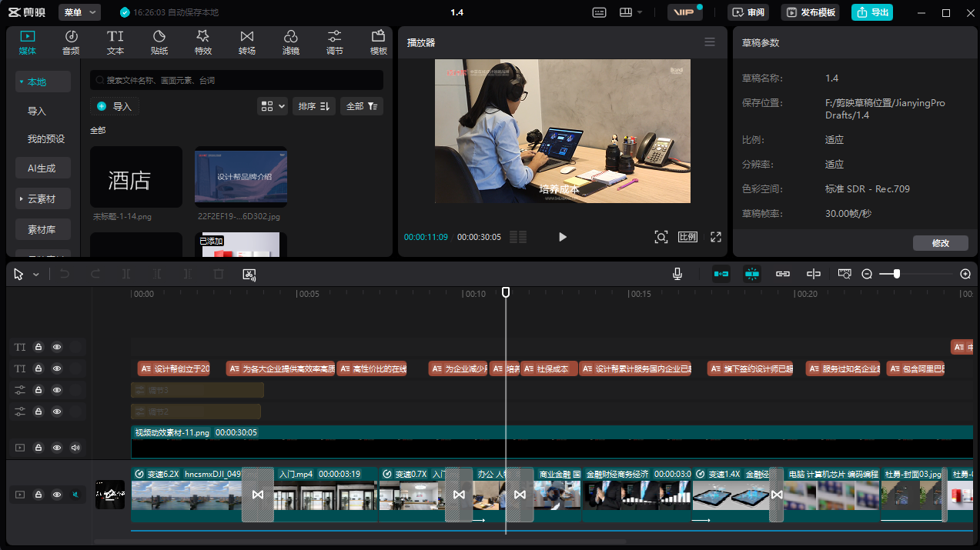The height and width of the screenshot is (550, 980).
Task: Mute the 视频动效素材-11.png track audio
Action: coord(75,447)
